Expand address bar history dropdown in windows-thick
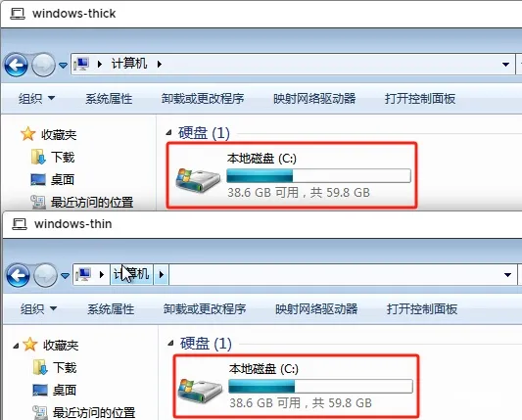Image resolution: width=522 pixels, height=420 pixels. pyautogui.click(x=505, y=65)
